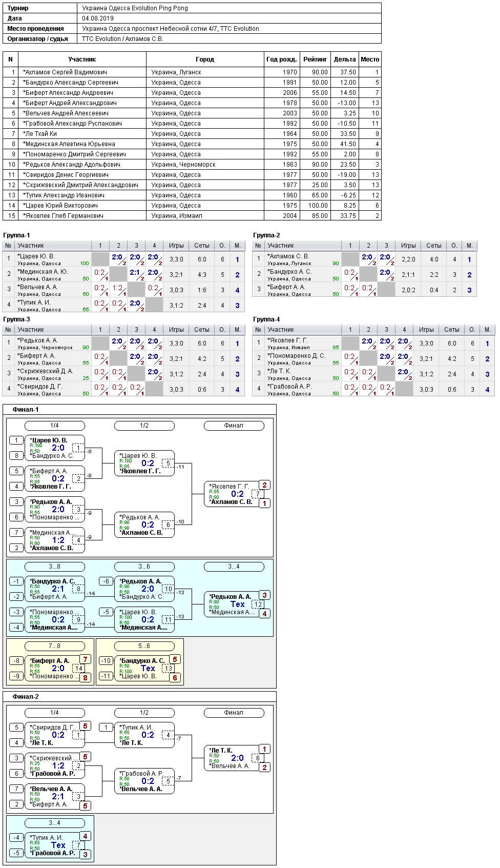Screen dimensions: 500x868
Task: Click match number 12 box for Редьков–Мединская
Action: point(258,604)
